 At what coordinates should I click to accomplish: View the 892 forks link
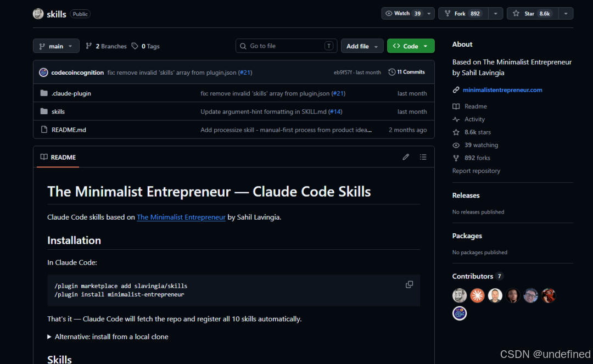point(477,158)
